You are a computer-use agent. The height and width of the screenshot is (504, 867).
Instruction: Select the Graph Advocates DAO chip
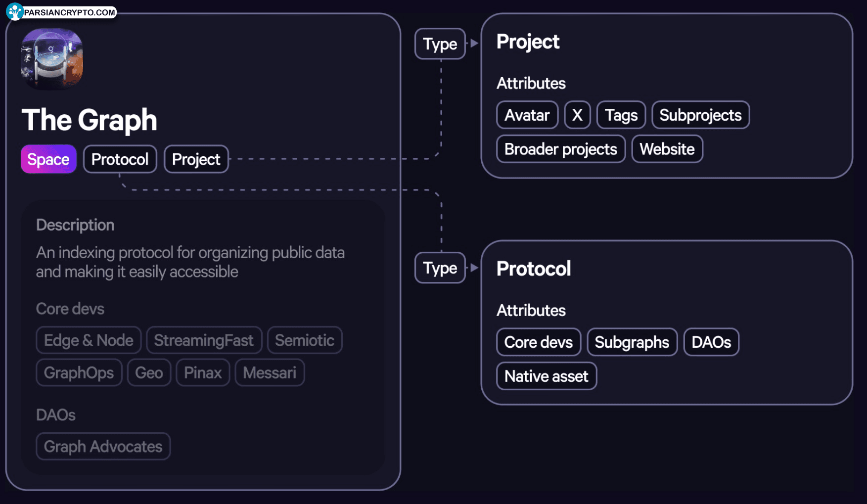[103, 447]
